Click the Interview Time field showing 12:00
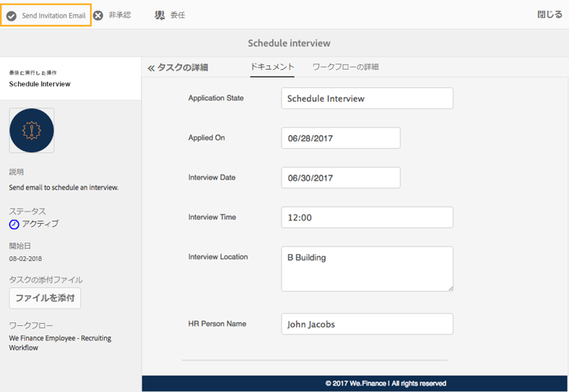Screen dimensions: 569x392 (x=367, y=217)
